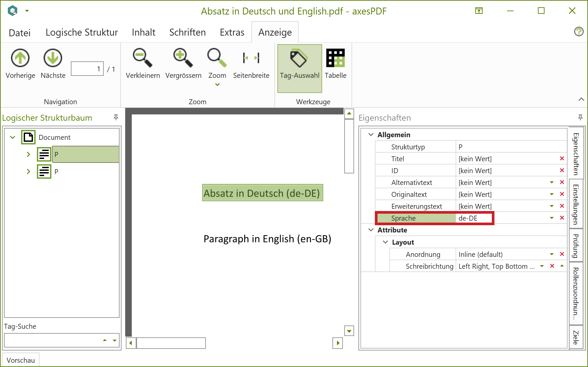Click the preview scroll right arrow

point(338,343)
